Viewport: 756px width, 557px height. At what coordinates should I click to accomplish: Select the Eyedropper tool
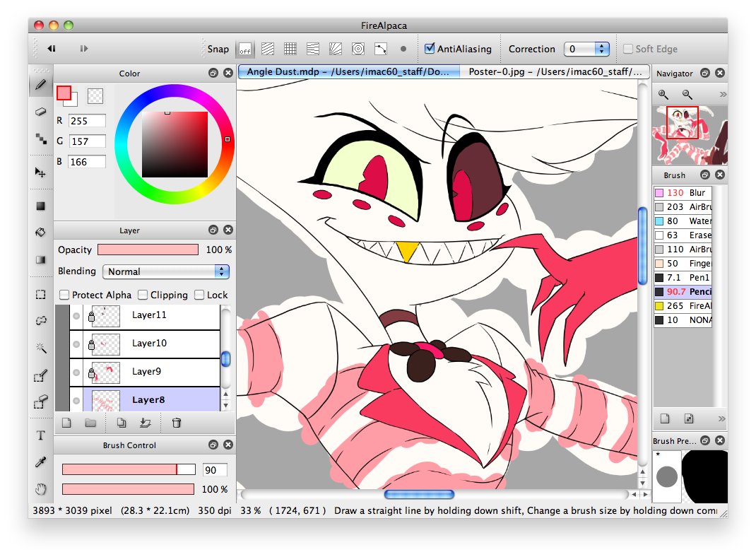40,462
